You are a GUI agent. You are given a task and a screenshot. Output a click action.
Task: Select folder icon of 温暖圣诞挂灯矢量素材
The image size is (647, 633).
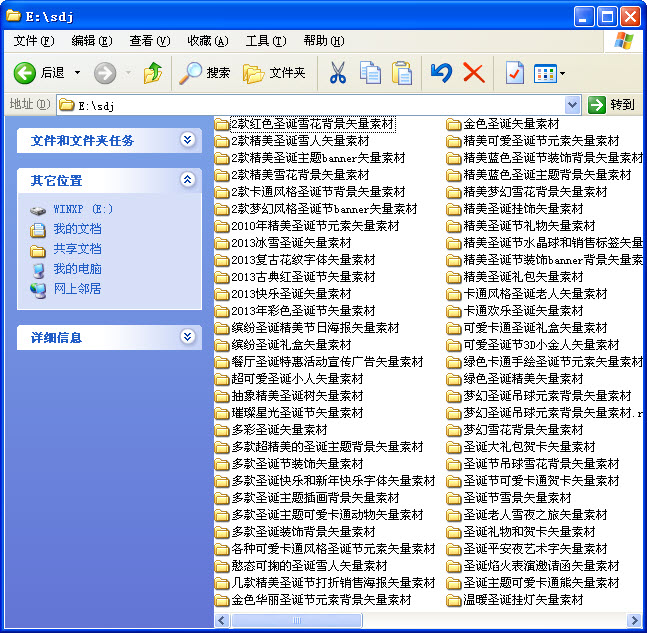point(454,600)
